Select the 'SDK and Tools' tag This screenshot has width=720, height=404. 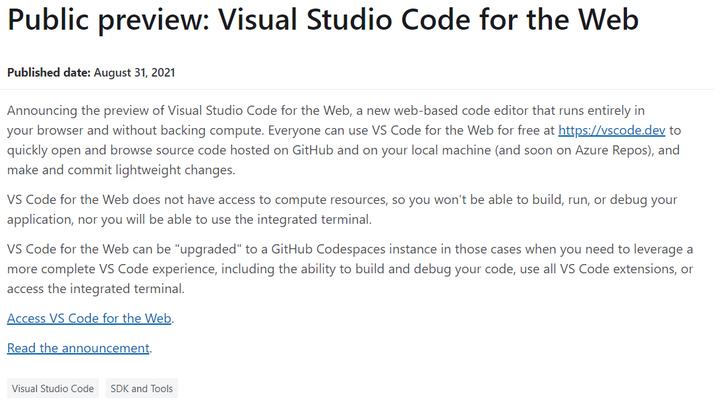coord(141,388)
